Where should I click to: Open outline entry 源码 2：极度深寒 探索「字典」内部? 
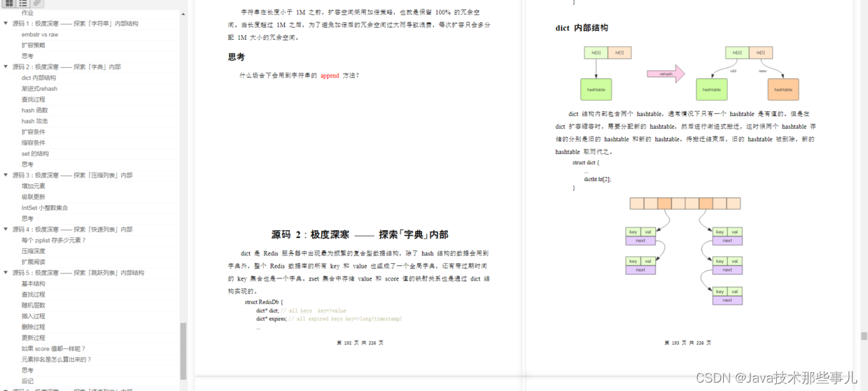pyautogui.click(x=66, y=67)
